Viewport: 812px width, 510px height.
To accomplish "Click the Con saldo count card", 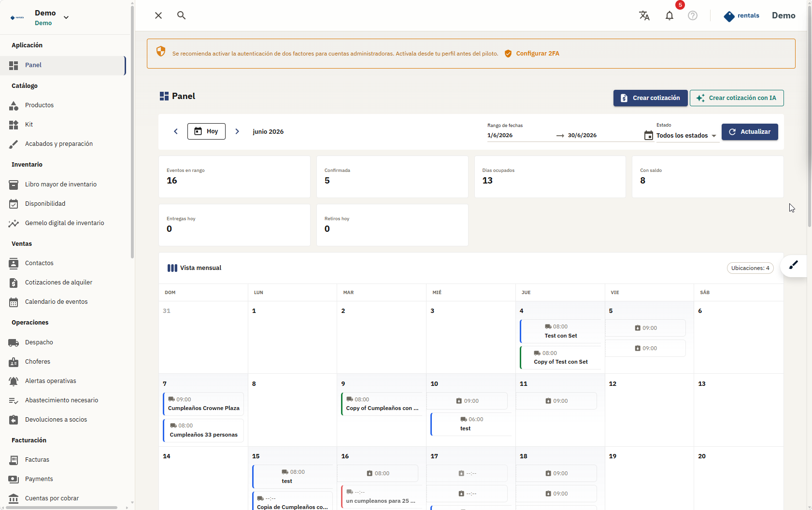I will [708, 177].
